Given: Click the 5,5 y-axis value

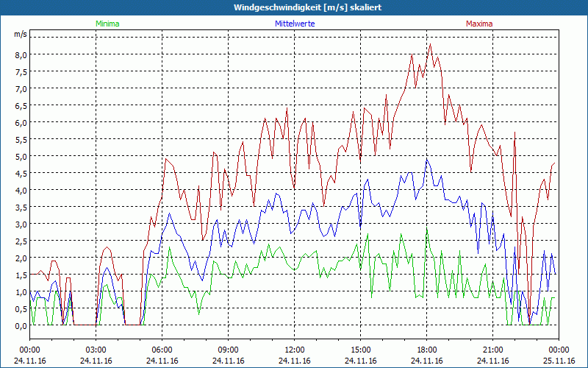Looking at the screenshot, I should point(21,140).
